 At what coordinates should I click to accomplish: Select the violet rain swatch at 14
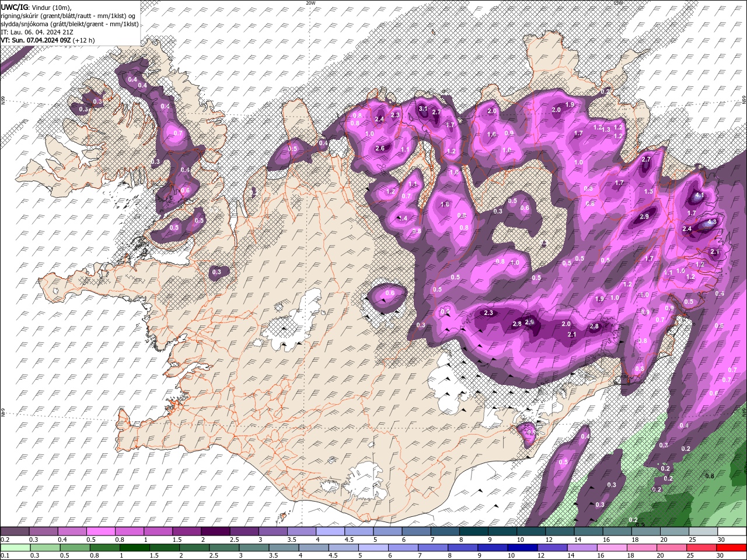click(x=582, y=547)
